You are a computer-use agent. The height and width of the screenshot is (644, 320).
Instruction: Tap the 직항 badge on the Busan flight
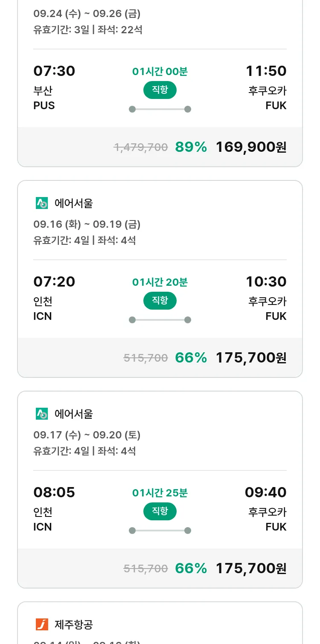[160, 90]
